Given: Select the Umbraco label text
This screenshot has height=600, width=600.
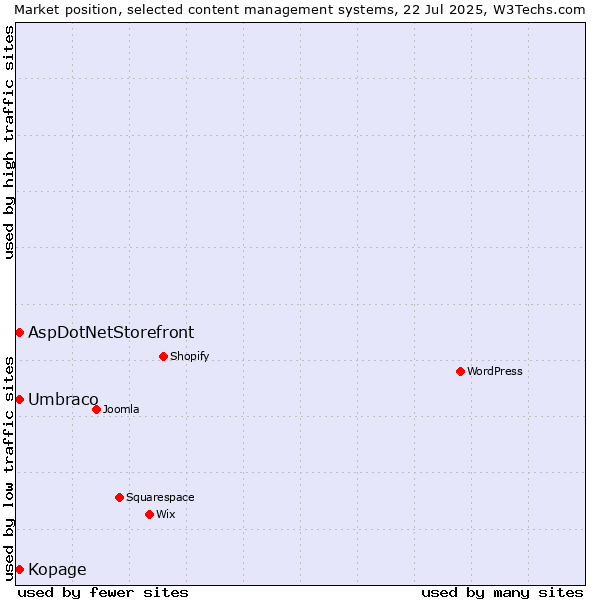Looking at the screenshot, I should coord(63,399).
